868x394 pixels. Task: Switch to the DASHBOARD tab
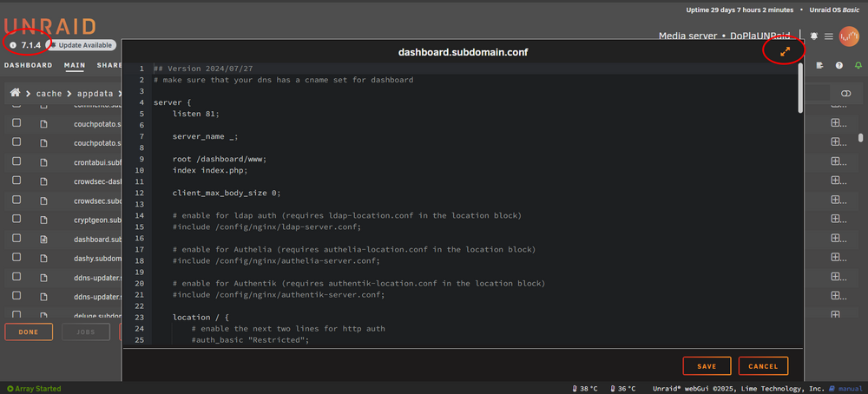click(x=29, y=65)
